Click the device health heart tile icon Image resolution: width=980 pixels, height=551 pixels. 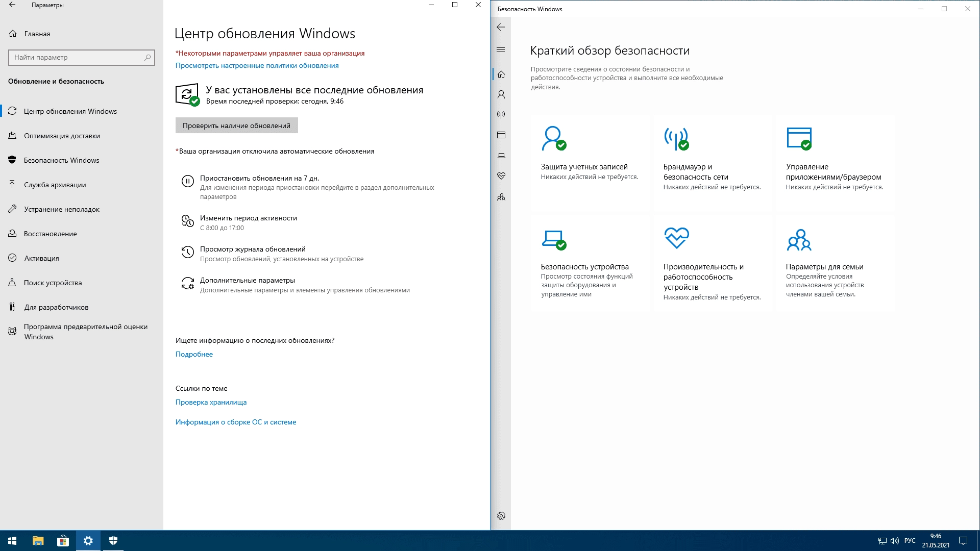pos(676,238)
